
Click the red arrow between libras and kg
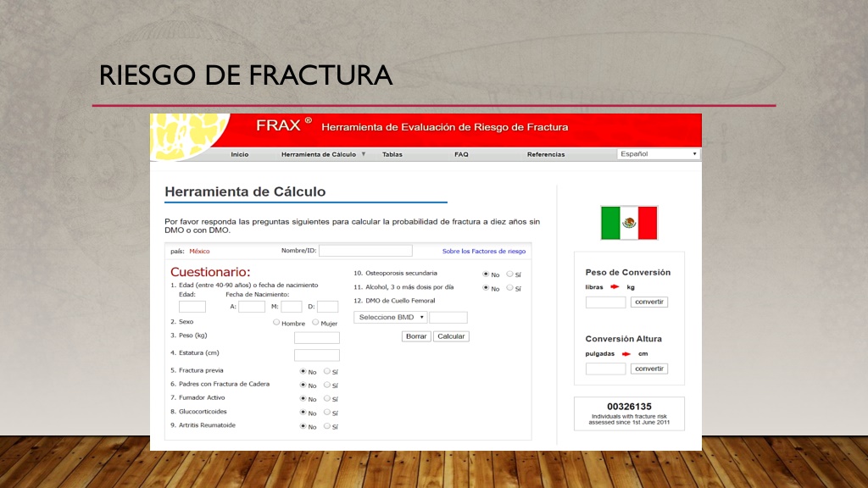[x=615, y=286]
